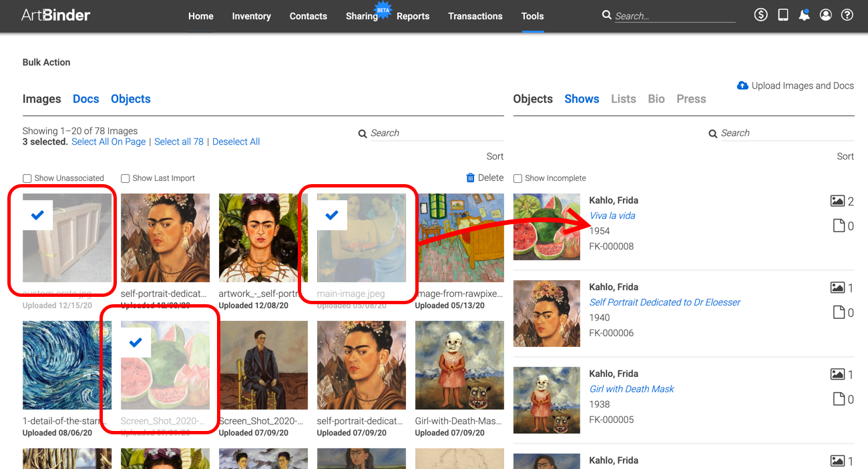Viewport: 868px width, 469px height.
Task: Click the top bar search field
Action: pos(674,16)
